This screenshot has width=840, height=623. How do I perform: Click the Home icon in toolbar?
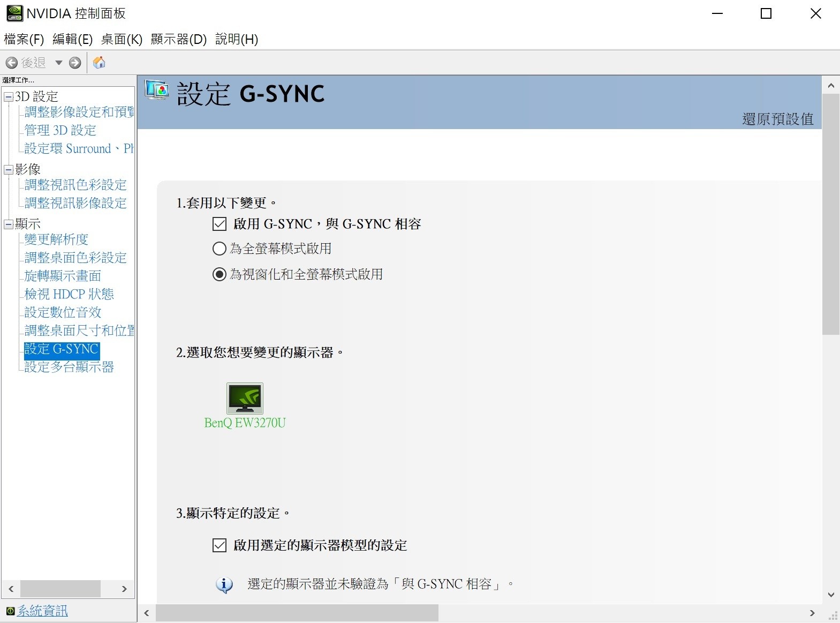click(99, 63)
